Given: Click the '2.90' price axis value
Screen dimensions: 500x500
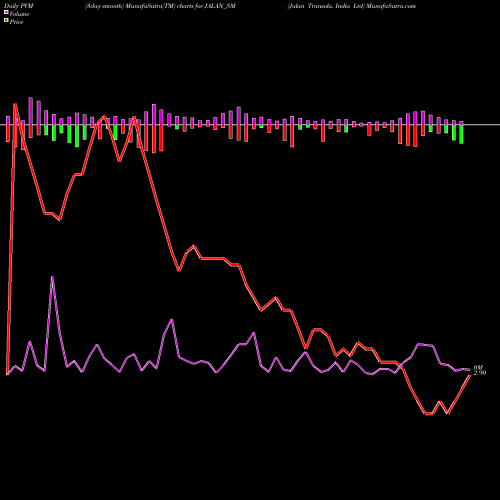Looking at the screenshot, I should [x=480, y=373].
